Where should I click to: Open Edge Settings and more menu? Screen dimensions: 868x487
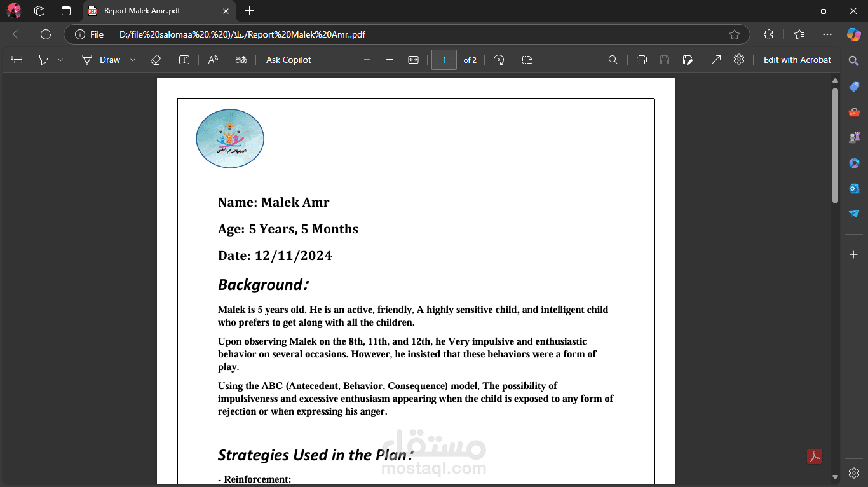click(x=827, y=34)
